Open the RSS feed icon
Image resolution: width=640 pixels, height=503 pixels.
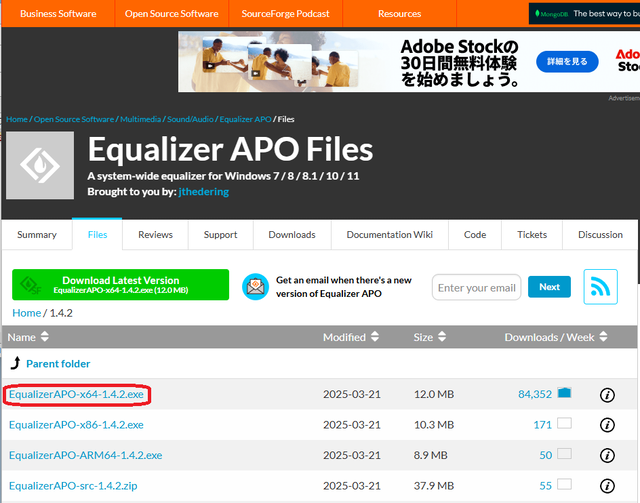click(x=600, y=287)
